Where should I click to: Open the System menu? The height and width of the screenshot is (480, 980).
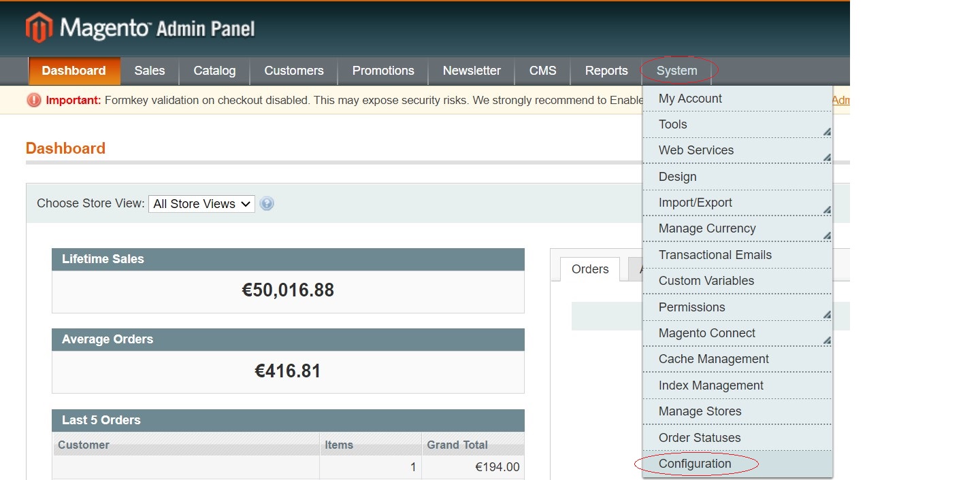tap(677, 71)
